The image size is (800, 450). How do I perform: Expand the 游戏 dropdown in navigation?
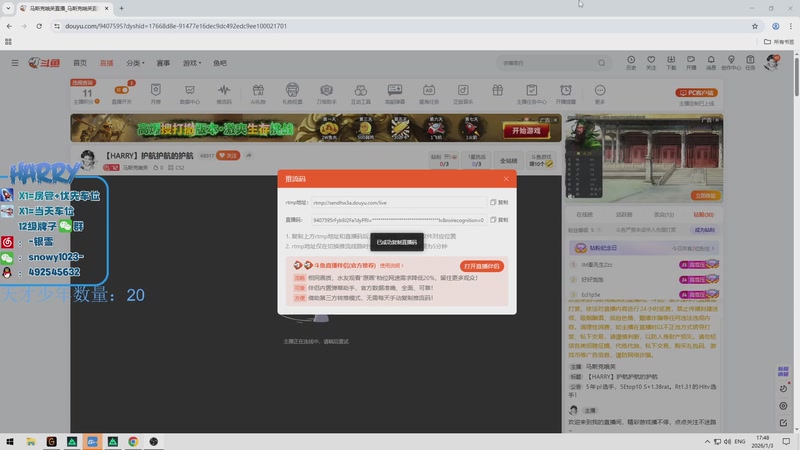click(x=192, y=63)
